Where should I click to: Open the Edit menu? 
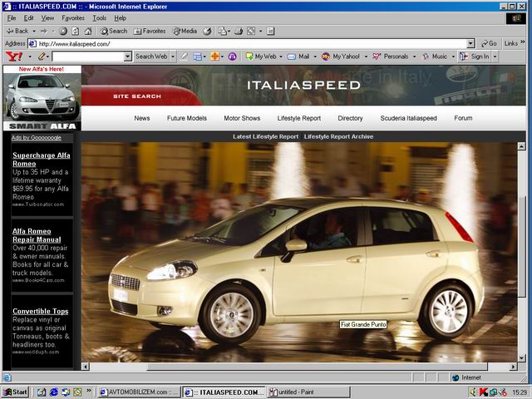click(28, 18)
